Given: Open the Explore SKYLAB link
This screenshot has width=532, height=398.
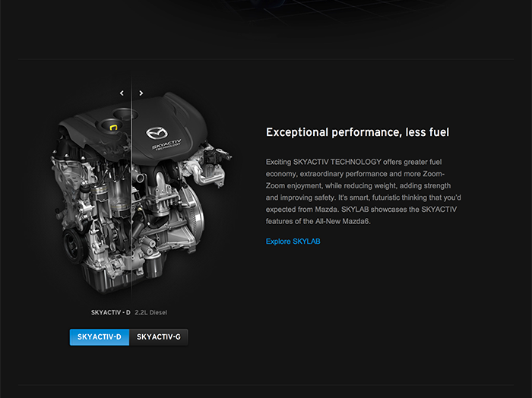Looking at the screenshot, I should [293, 242].
